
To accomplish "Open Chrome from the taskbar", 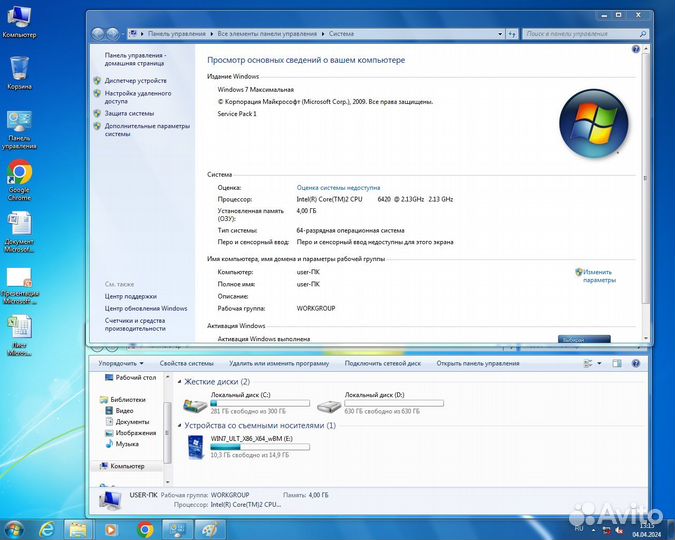I will point(145,529).
